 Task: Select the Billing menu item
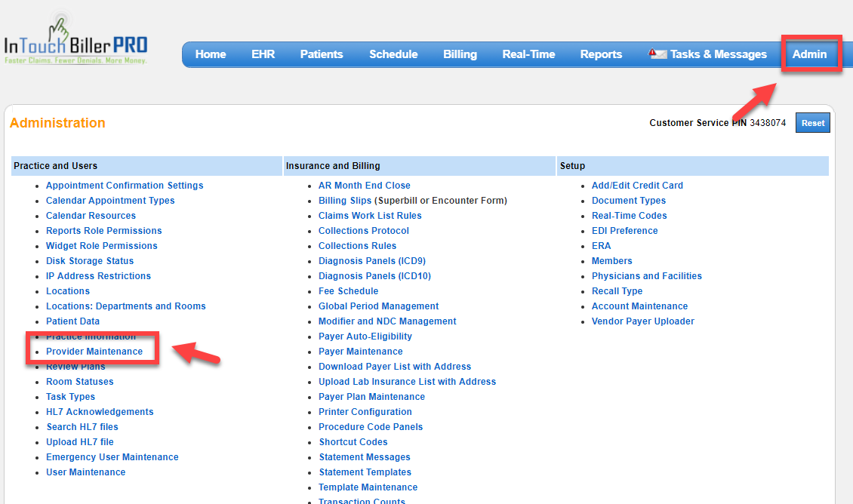tap(460, 54)
